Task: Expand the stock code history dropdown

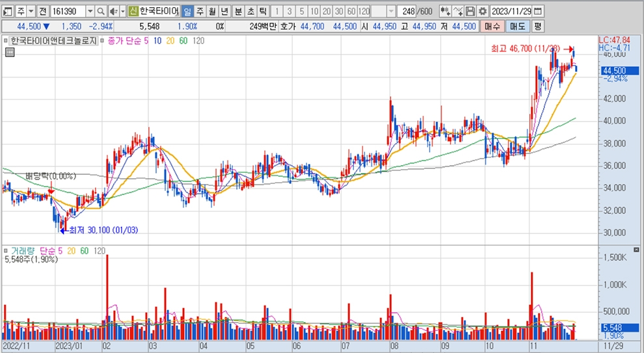Action: [90, 11]
